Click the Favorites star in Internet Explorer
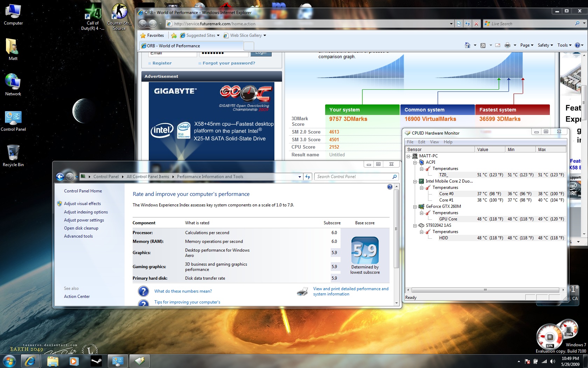This screenshot has height=368, width=588. tap(143, 35)
